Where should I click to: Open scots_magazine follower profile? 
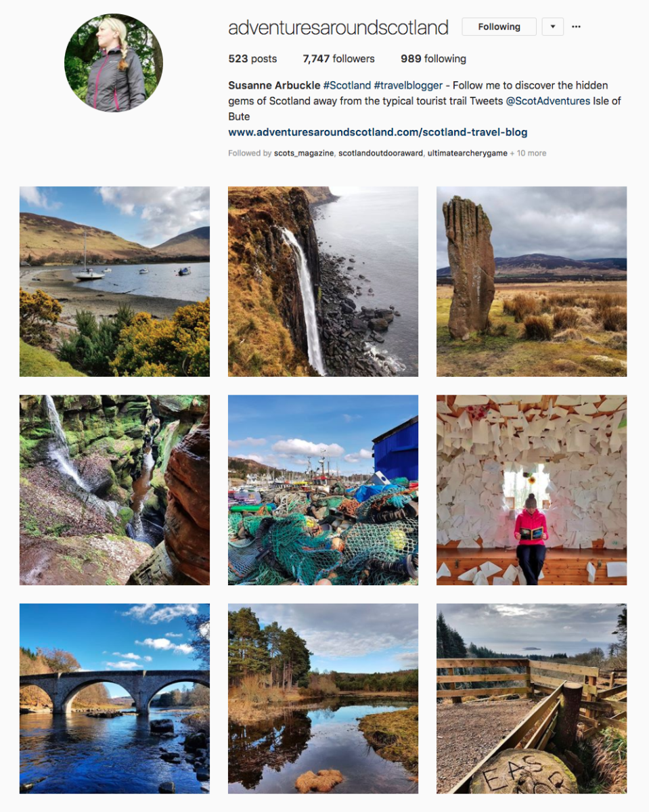click(x=304, y=154)
